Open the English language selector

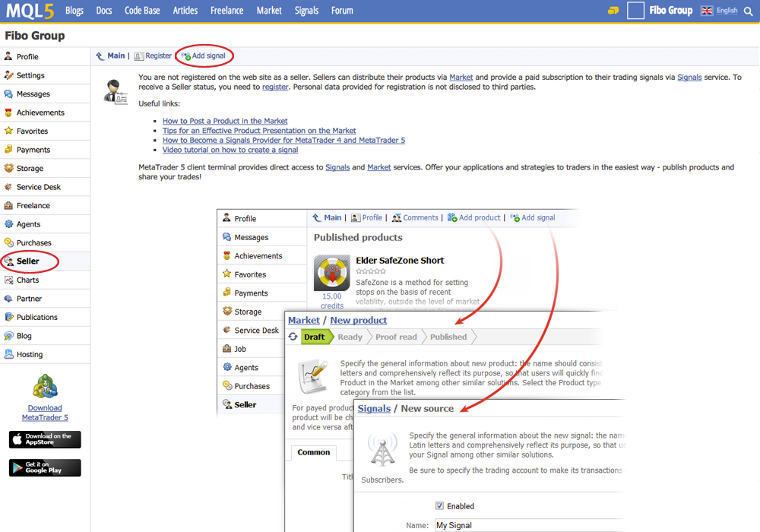tap(727, 10)
